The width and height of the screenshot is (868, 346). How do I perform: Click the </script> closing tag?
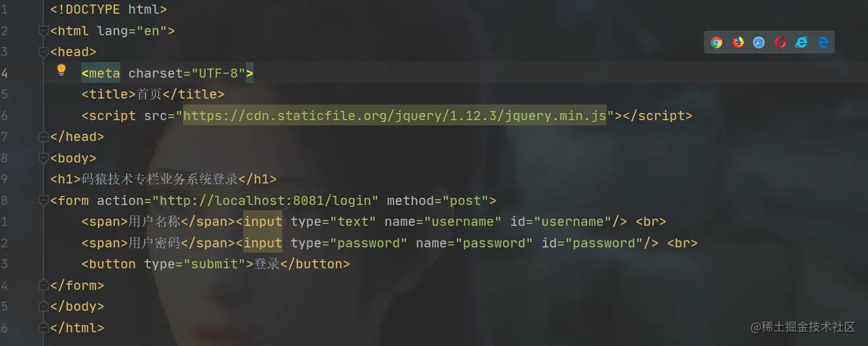point(658,116)
